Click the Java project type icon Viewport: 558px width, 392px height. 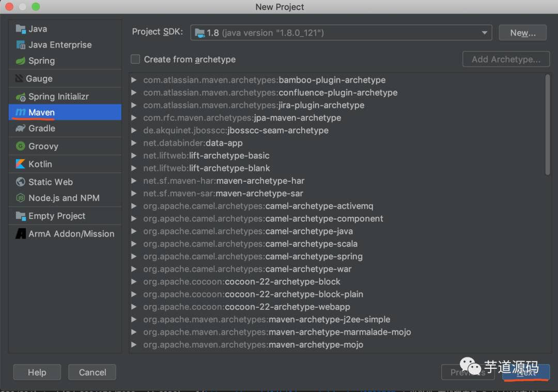(x=21, y=29)
